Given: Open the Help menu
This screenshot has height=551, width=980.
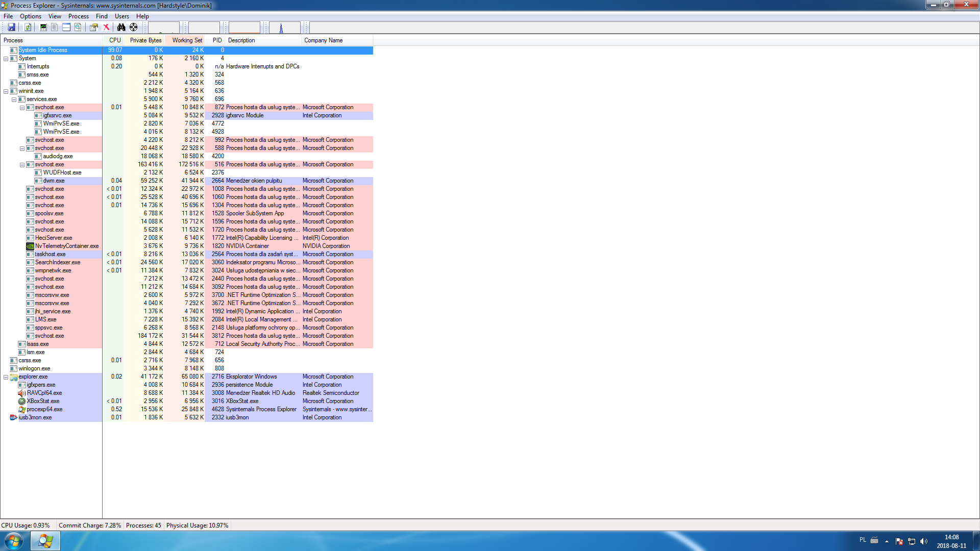Looking at the screenshot, I should pyautogui.click(x=142, y=16).
